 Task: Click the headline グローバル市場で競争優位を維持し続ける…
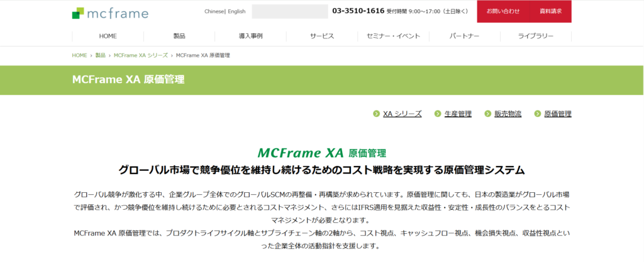tap(321, 170)
